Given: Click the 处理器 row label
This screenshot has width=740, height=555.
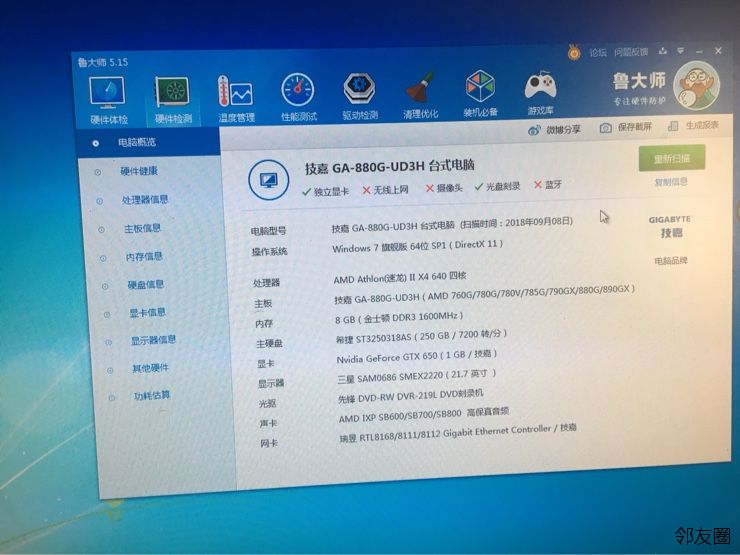Looking at the screenshot, I should [x=267, y=283].
